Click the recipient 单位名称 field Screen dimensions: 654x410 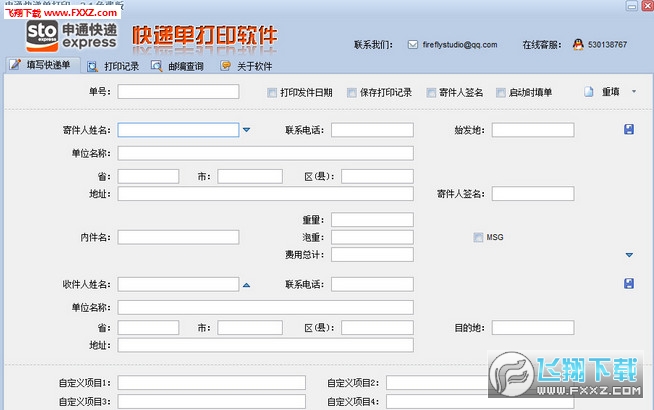[x=265, y=307]
